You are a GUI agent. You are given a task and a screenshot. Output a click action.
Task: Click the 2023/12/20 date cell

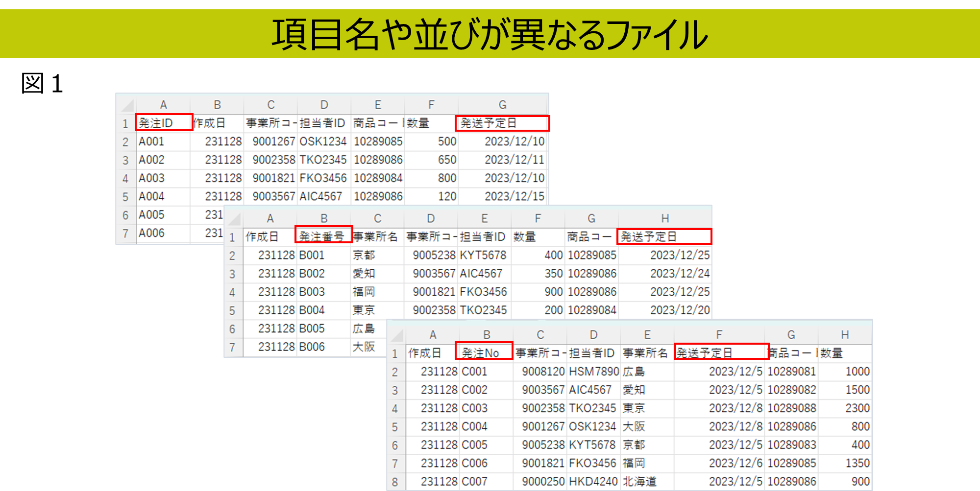[665, 310]
